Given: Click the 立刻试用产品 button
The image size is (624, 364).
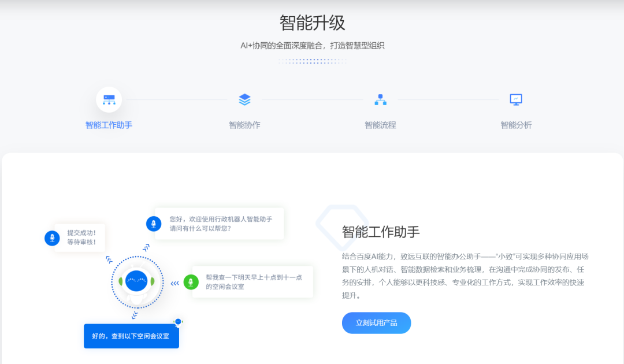Looking at the screenshot, I should [376, 322].
